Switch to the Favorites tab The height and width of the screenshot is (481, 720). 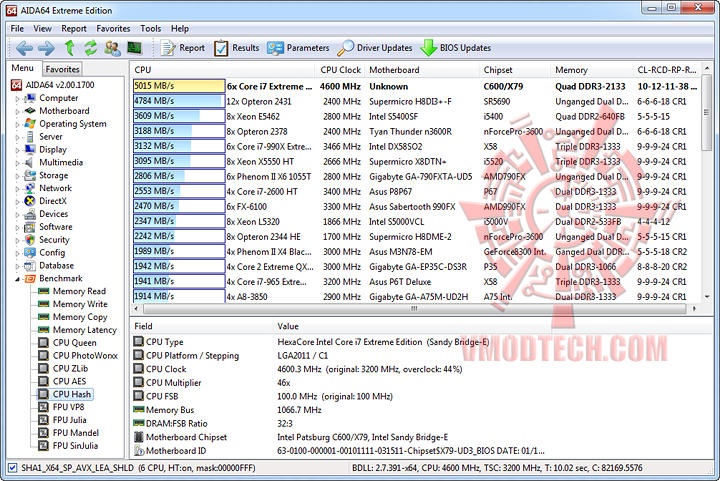(x=62, y=69)
